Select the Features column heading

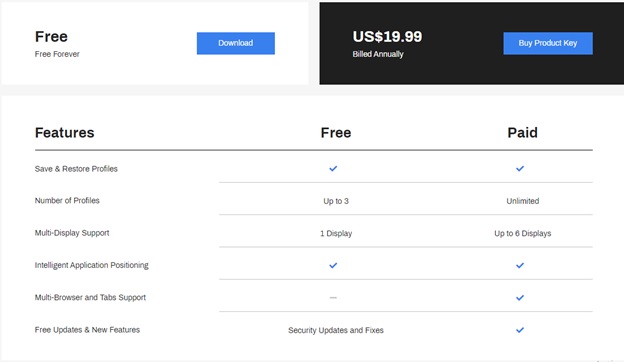(x=64, y=132)
